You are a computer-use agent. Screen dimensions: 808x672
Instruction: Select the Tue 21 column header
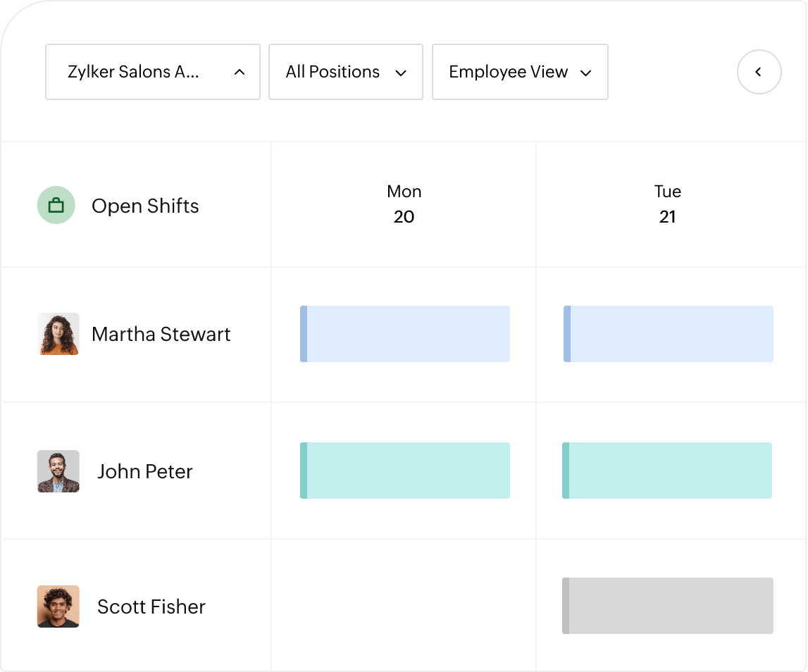[x=667, y=204]
